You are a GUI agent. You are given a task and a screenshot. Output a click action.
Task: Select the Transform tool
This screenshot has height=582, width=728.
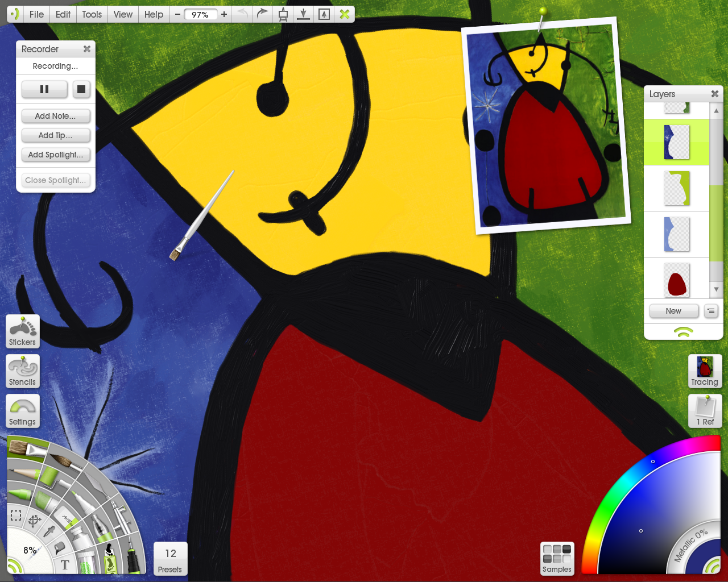(35, 521)
